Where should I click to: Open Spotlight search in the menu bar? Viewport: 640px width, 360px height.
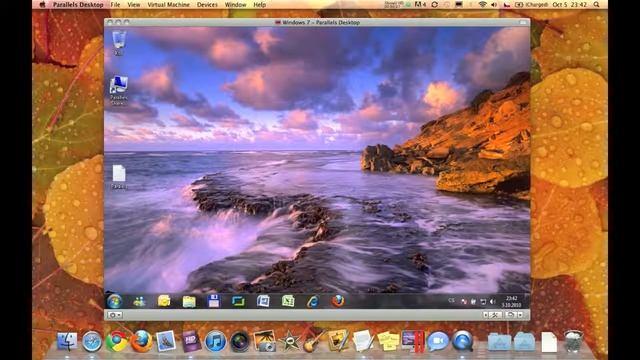596,5
